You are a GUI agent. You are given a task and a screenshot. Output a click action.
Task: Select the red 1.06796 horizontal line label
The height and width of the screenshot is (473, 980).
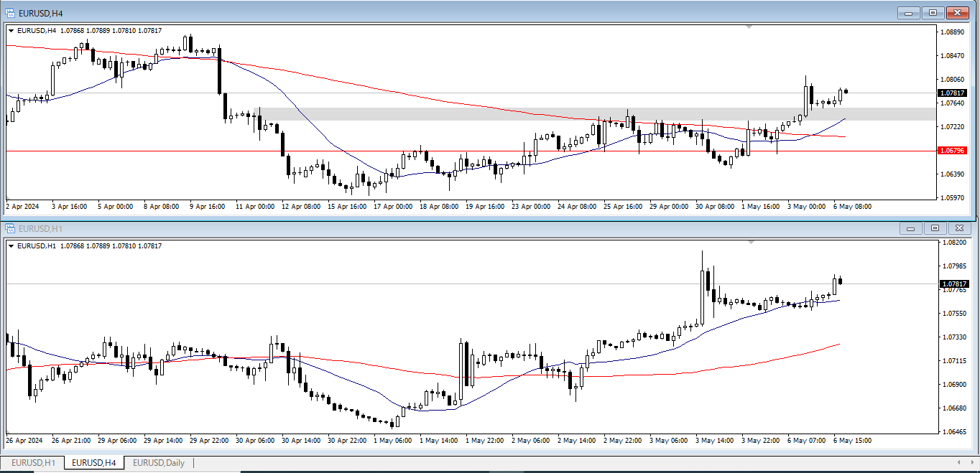952,151
